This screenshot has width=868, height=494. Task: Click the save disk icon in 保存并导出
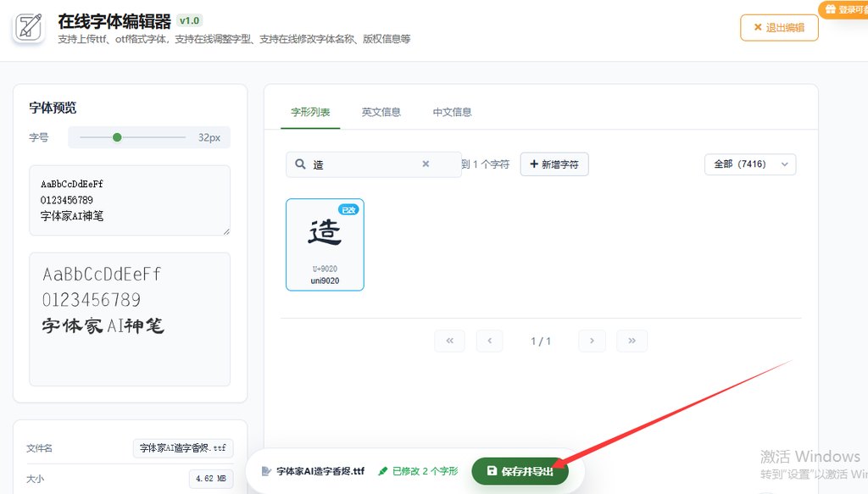tap(492, 469)
